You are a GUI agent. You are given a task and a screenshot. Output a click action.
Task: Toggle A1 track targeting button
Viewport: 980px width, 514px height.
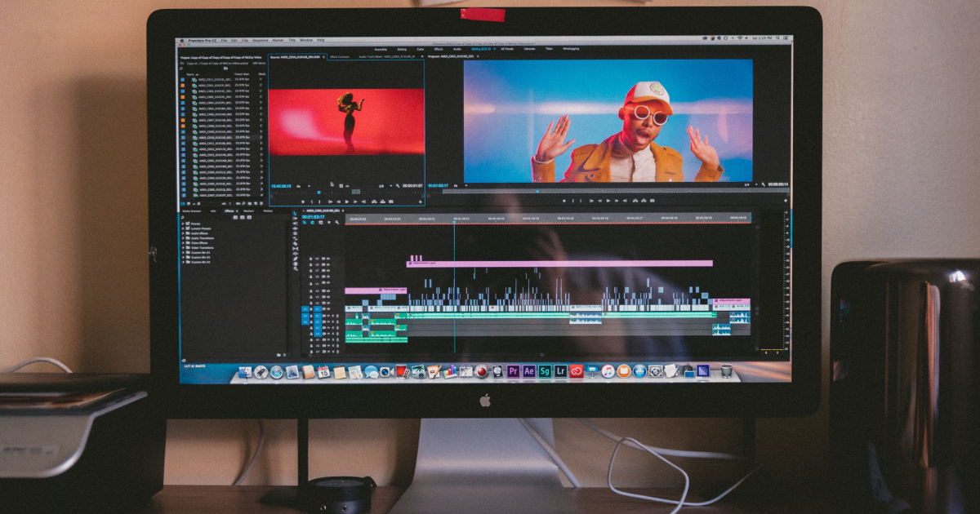click(x=318, y=316)
